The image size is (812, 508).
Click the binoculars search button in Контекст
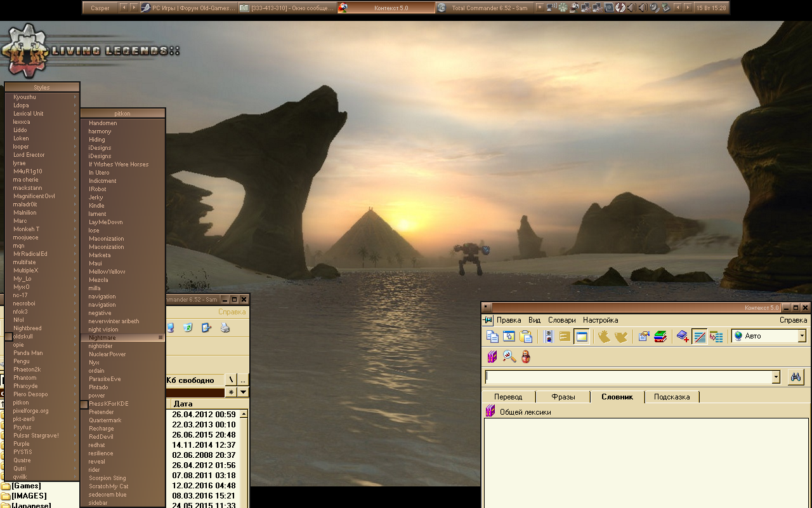[x=796, y=377]
